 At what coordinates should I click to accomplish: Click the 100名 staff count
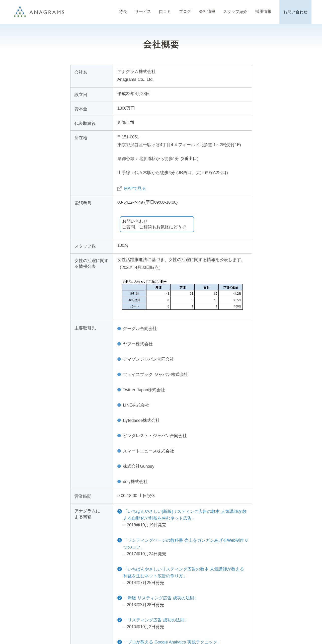click(x=123, y=245)
